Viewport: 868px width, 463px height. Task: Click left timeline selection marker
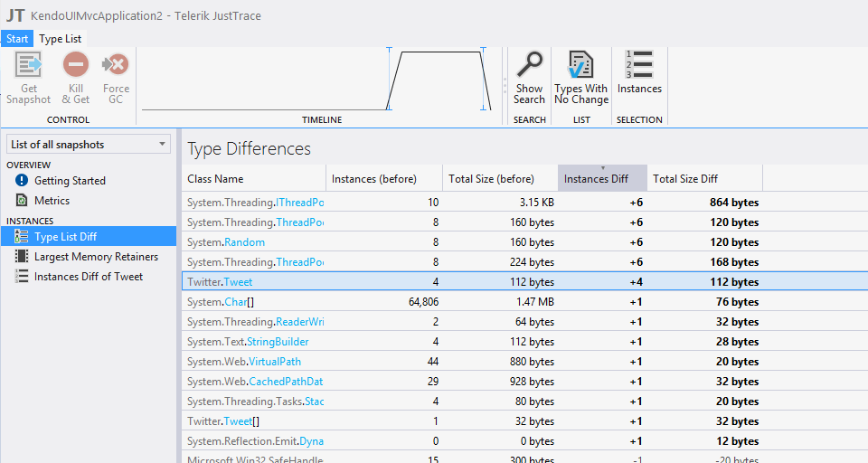[389, 79]
